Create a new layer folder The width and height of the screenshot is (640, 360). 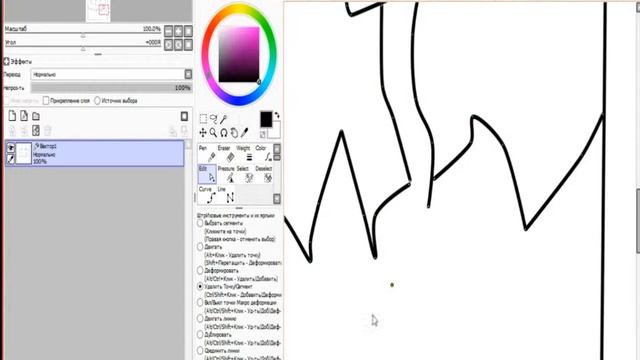36,116
